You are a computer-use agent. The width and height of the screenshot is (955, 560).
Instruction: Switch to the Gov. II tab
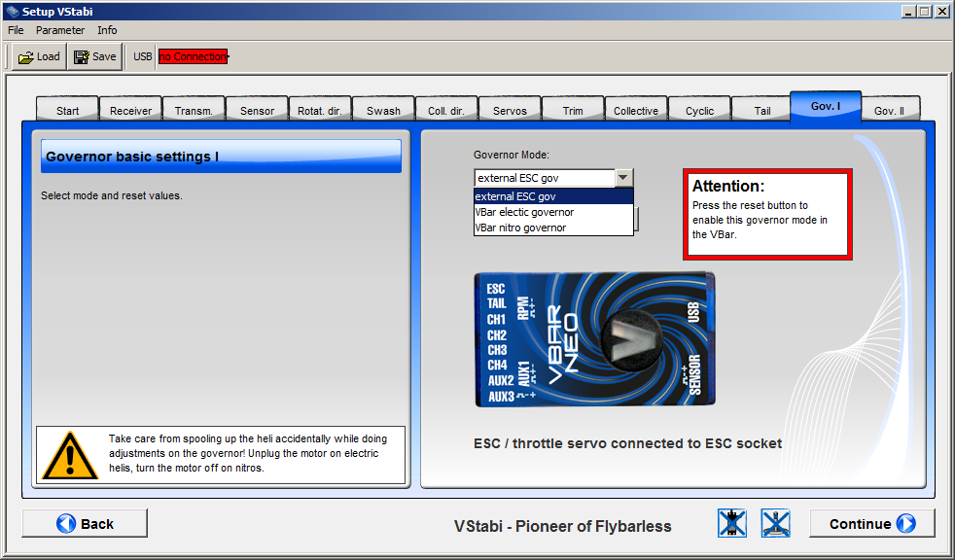(889, 110)
